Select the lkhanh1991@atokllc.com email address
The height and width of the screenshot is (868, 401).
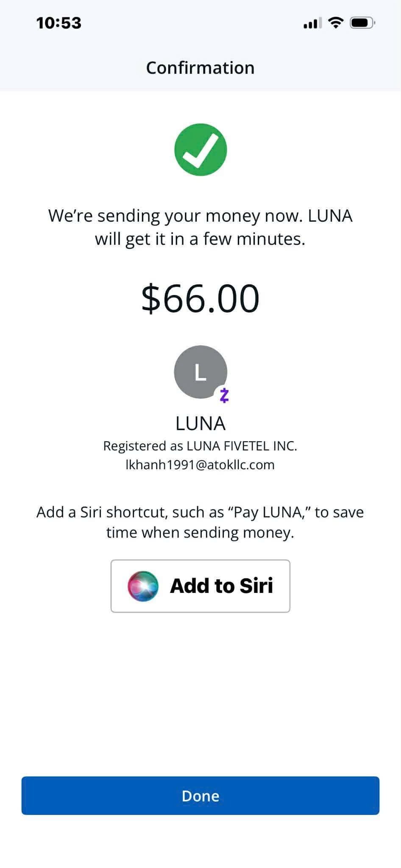click(x=200, y=465)
